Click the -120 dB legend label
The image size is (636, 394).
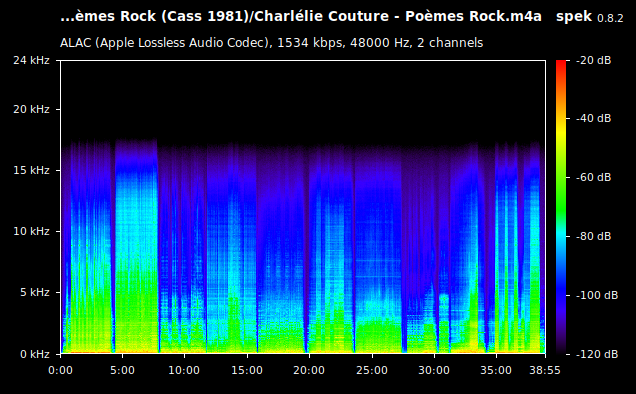[597, 354]
